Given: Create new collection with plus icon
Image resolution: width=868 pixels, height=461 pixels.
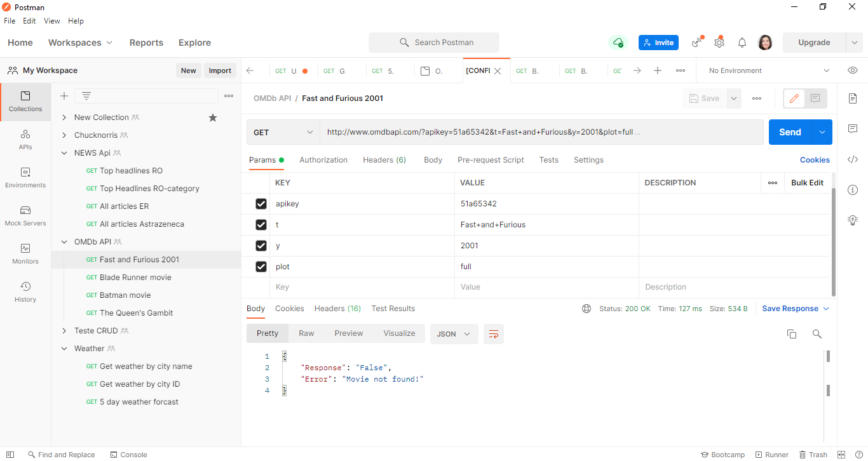Looking at the screenshot, I should pos(64,96).
